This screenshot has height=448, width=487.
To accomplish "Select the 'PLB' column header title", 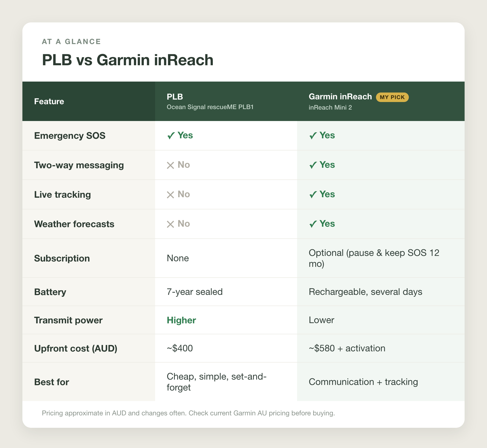I will tap(175, 97).
